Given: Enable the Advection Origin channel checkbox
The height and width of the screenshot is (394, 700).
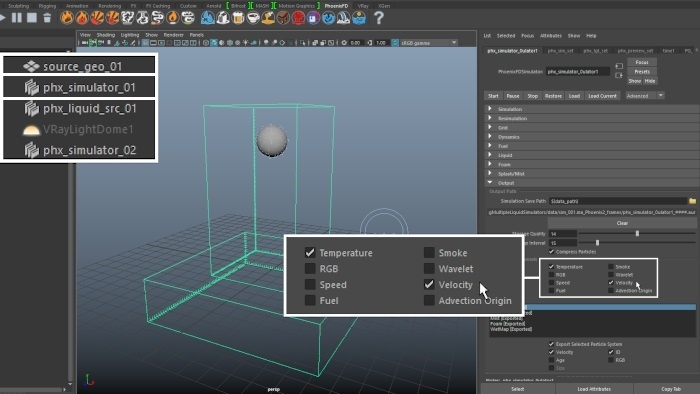Looking at the screenshot, I should [611, 290].
